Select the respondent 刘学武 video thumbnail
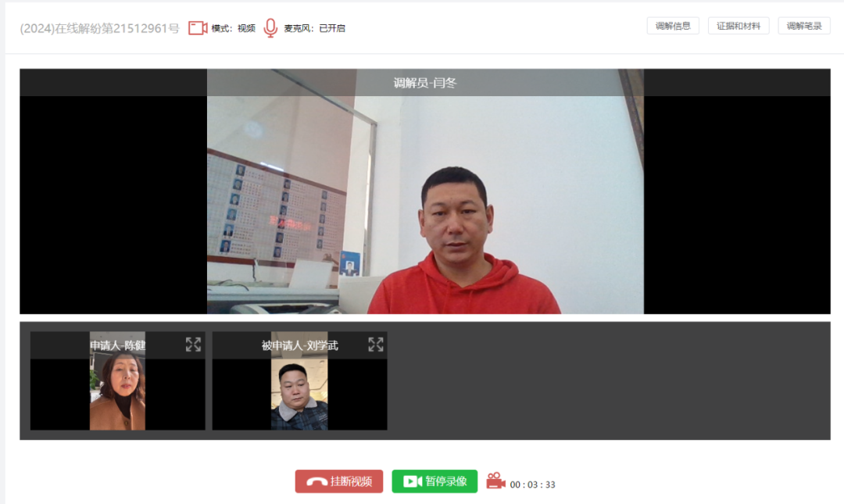The image size is (844, 504). coord(299,381)
